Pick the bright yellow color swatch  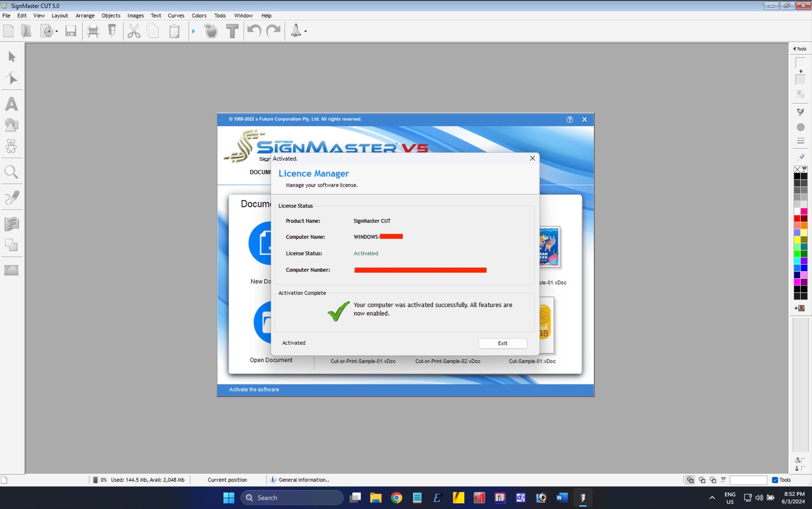pos(797,239)
